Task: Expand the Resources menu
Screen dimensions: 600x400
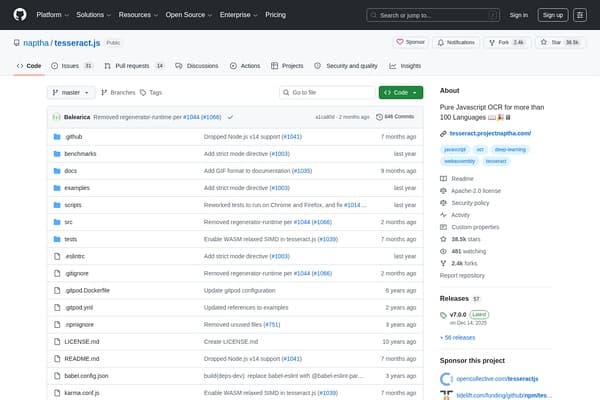Action: [138, 15]
